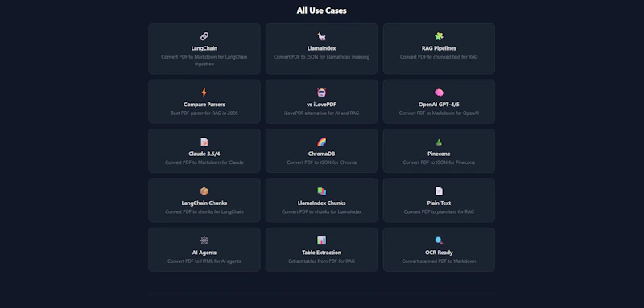644x308 pixels.
Task: Click 'Best PDF parser for RAG in 2026'
Action: click(x=204, y=113)
